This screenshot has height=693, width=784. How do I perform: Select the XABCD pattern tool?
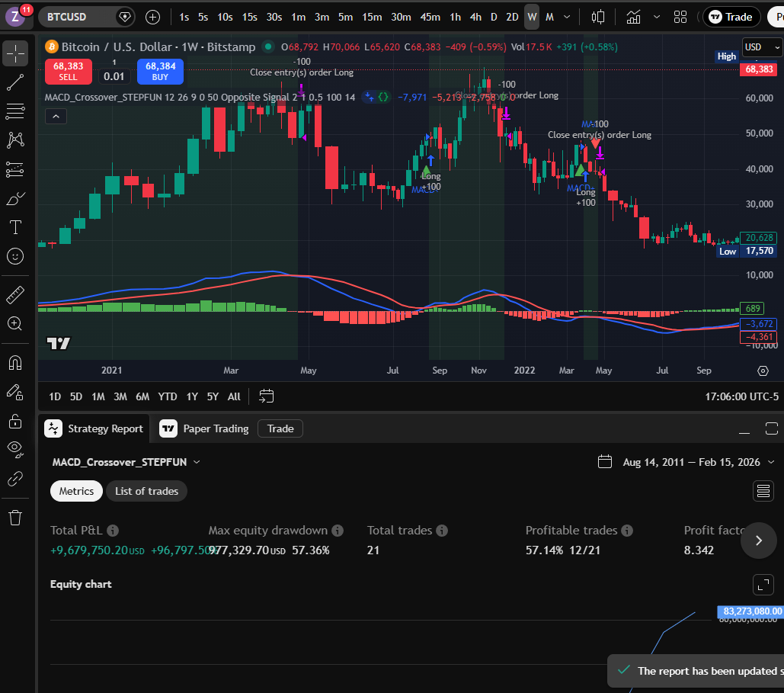coord(15,140)
